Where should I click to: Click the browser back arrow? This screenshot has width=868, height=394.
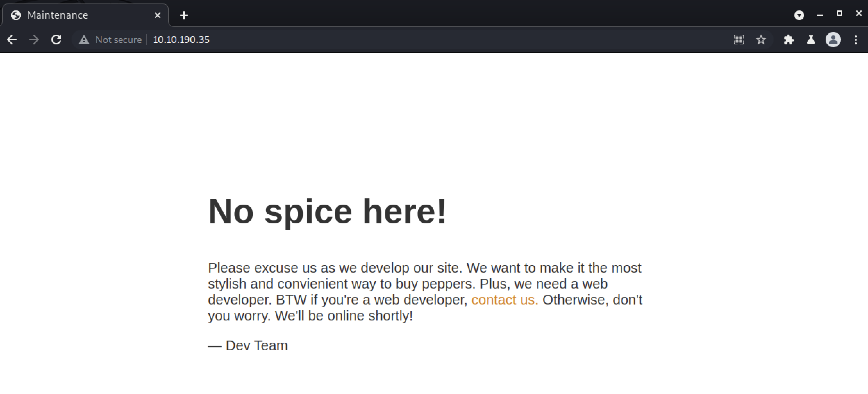pyautogui.click(x=12, y=40)
